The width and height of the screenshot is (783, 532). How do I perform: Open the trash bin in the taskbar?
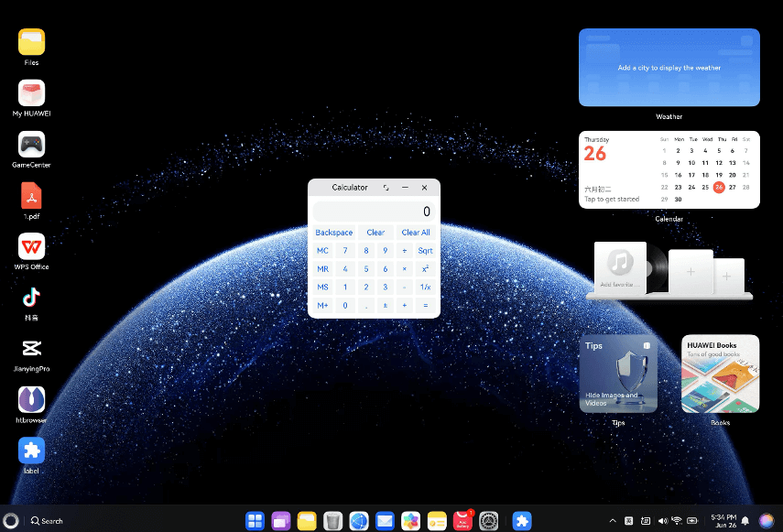pyautogui.click(x=332, y=520)
